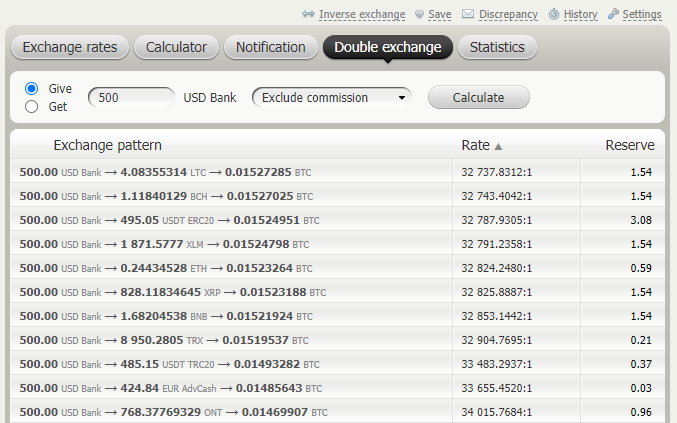Image resolution: width=677 pixels, height=423 pixels.
Task: Open the Notification tab
Action: point(271,47)
